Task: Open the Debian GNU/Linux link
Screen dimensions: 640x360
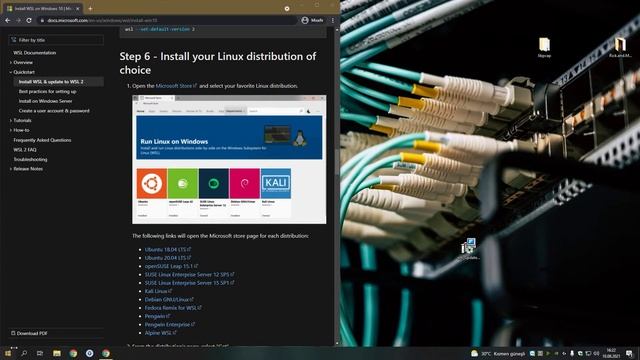Action: coord(169,300)
